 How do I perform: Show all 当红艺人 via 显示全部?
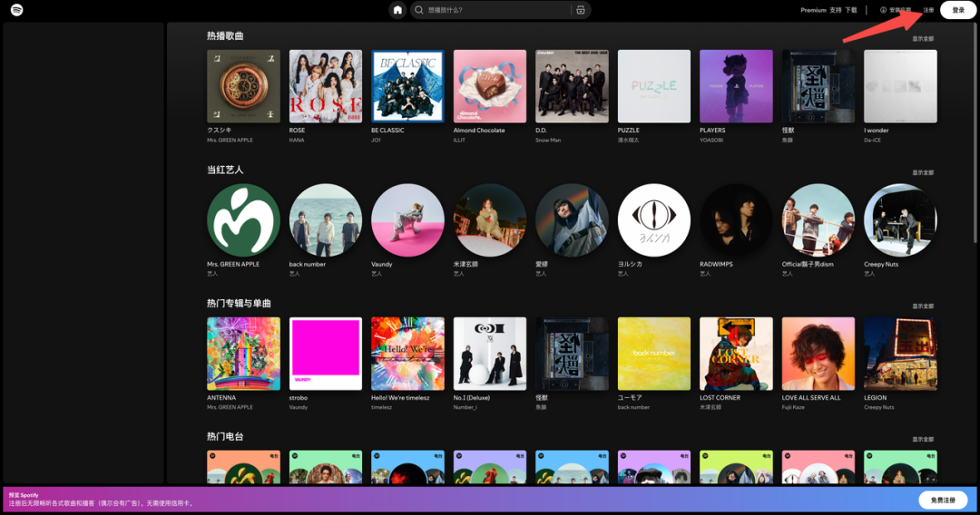coord(923,172)
